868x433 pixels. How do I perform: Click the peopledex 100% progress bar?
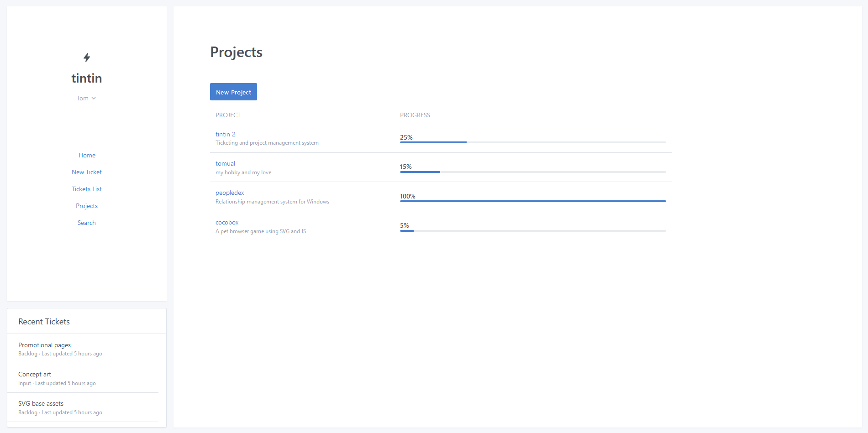532,201
